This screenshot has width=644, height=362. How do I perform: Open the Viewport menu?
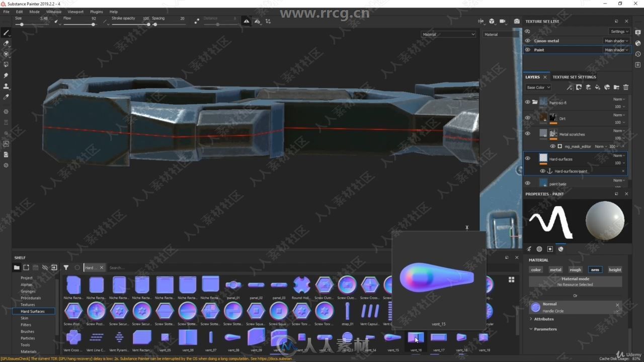click(x=75, y=12)
